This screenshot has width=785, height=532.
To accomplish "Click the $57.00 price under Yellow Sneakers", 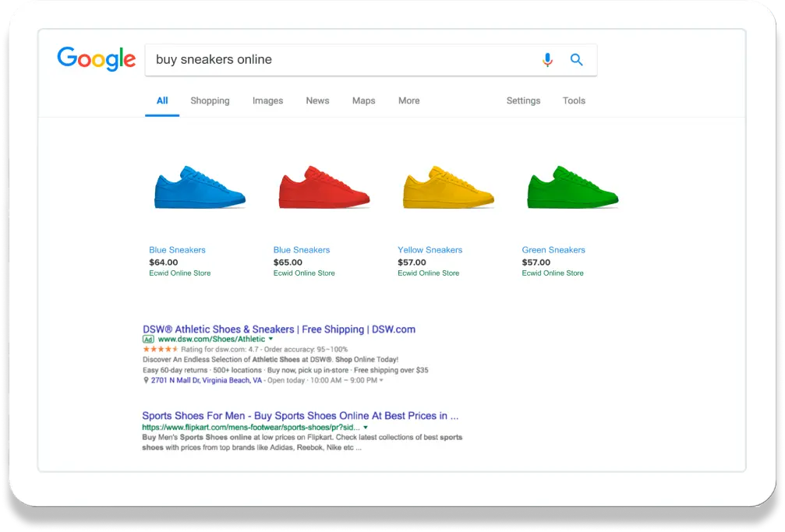I will pyautogui.click(x=412, y=262).
